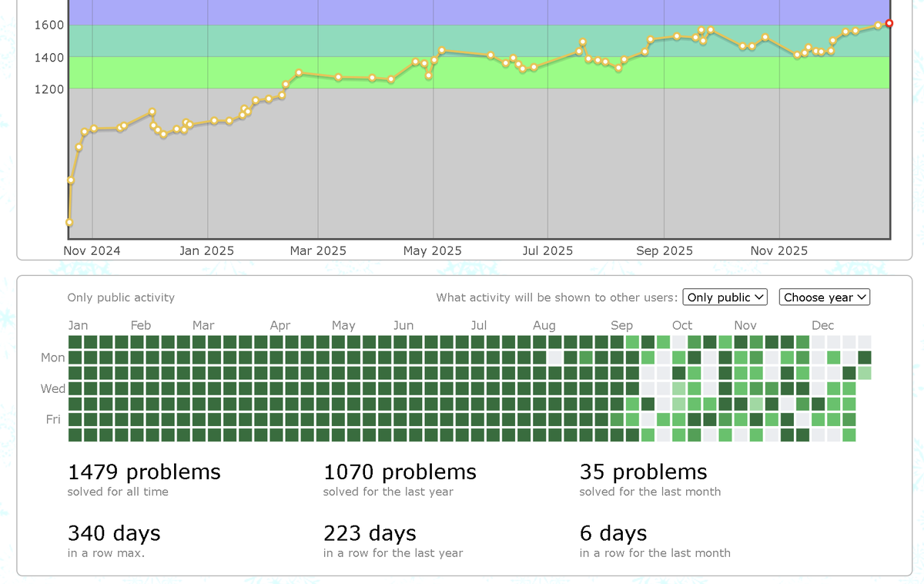Click the 'May 2025' graph axis label
The height and width of the screenshot is (584, 924).
[x=433, y=250]
